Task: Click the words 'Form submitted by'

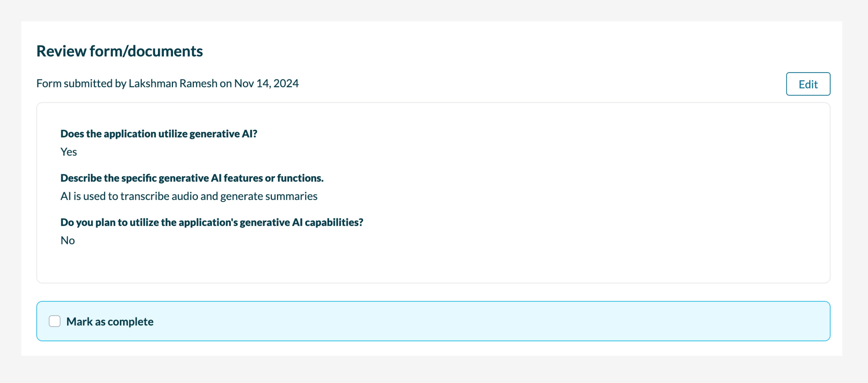Action: [81, 84]
